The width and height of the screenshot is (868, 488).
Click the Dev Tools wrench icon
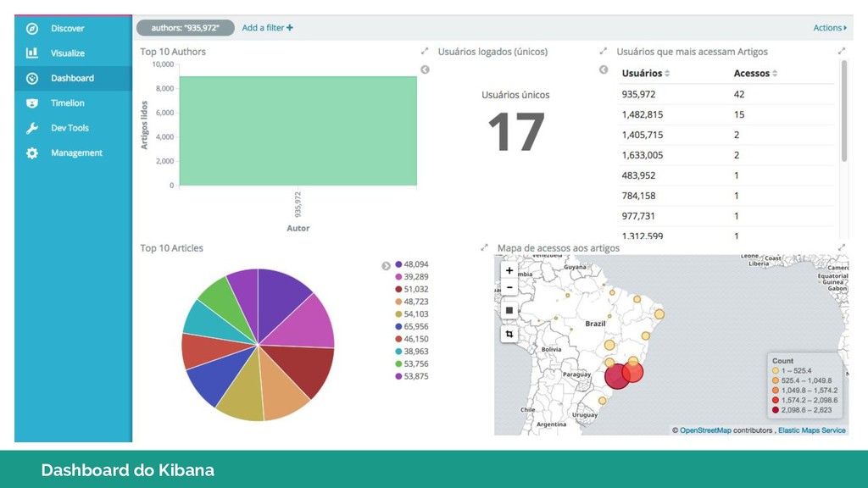(x=32, y=128)
